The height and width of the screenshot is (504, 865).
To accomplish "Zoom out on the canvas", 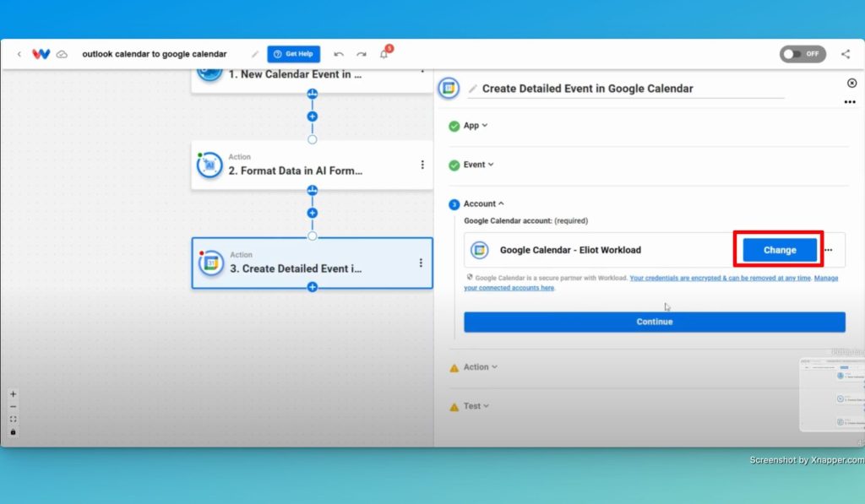I will [x=14, y=407].
